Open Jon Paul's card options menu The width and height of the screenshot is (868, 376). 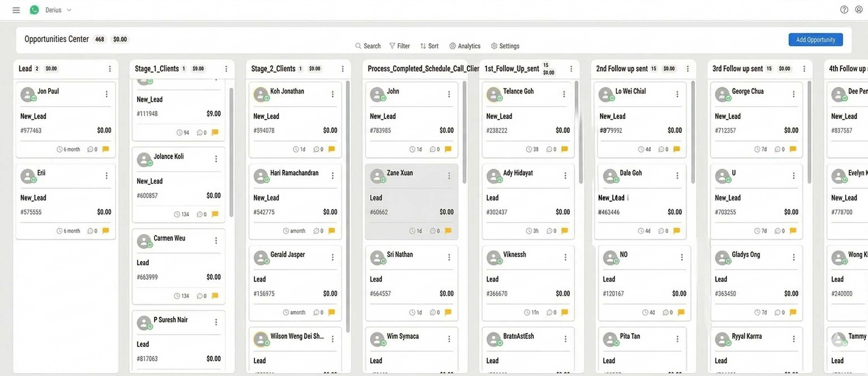(x=106, y=94)
